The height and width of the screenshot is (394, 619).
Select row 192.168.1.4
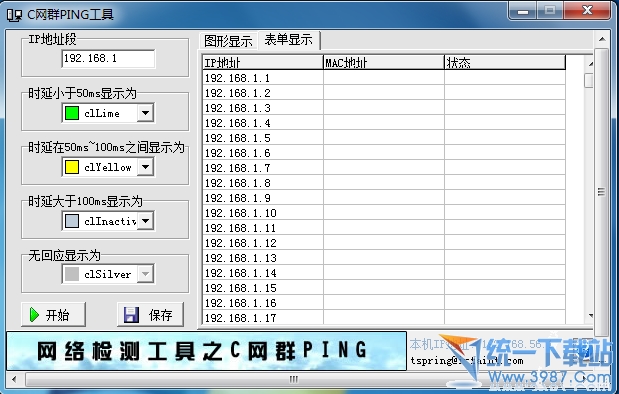click(384, 123)
